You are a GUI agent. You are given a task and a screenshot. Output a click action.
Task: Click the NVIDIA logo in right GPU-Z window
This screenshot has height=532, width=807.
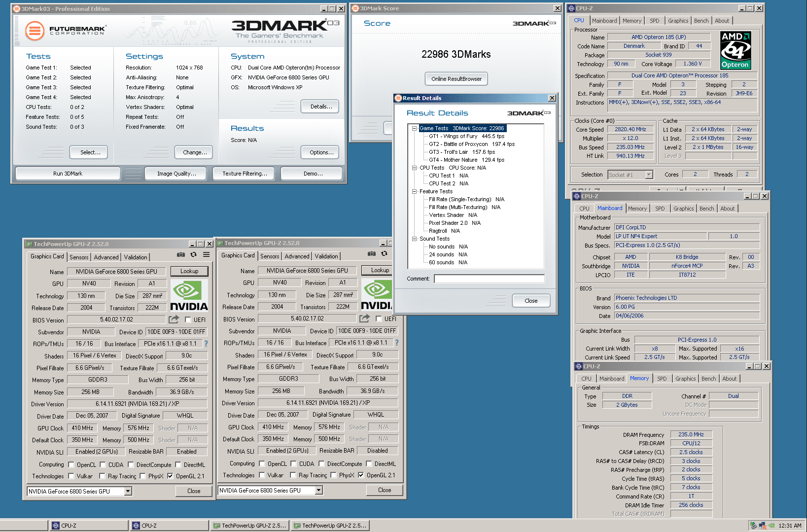[377, 294]
